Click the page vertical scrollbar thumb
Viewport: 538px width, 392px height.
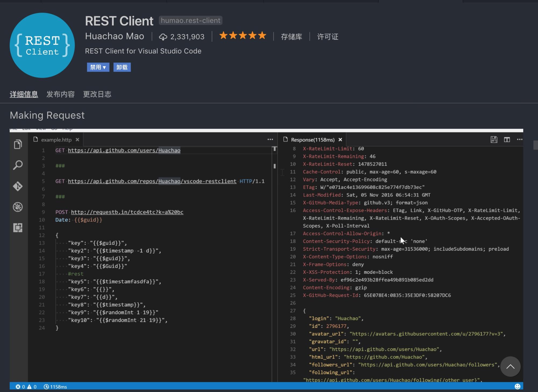[x=535, y=145]
